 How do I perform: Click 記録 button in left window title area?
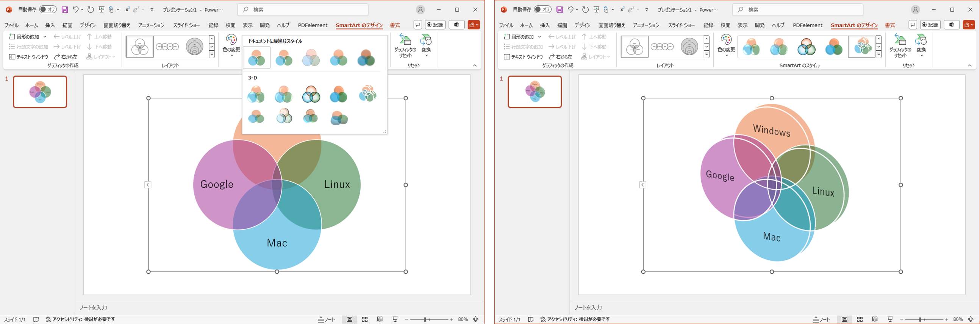coord(435,25)
